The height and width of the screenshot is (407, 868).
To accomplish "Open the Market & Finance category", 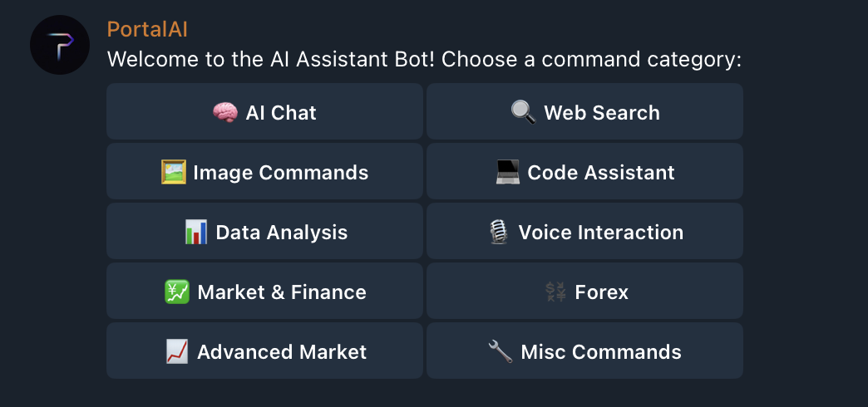I will [x=264, y=291].
